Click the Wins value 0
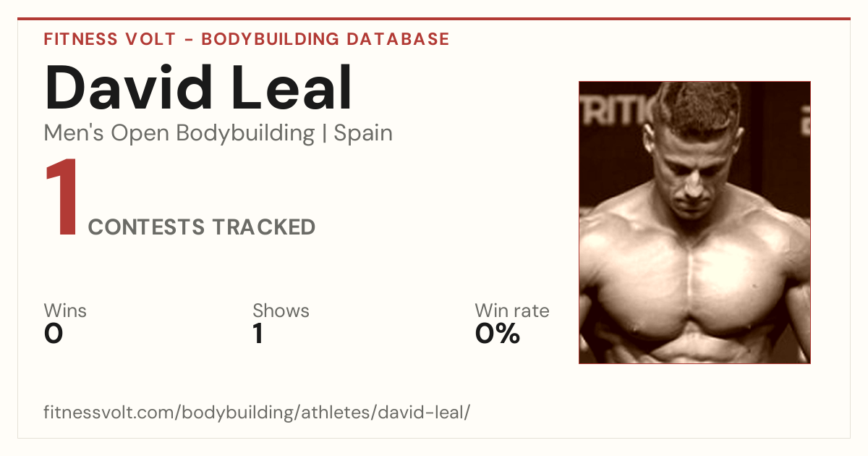The width and height of the screenshot is (868, 456). [x=54, y=334]
